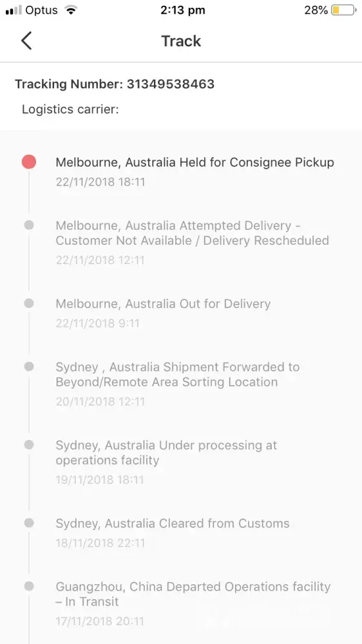Tap the back arrow icon
Image resolution: width=362 pixels, height=644 pixels.
pyautogui.click(x=26, y=41)
